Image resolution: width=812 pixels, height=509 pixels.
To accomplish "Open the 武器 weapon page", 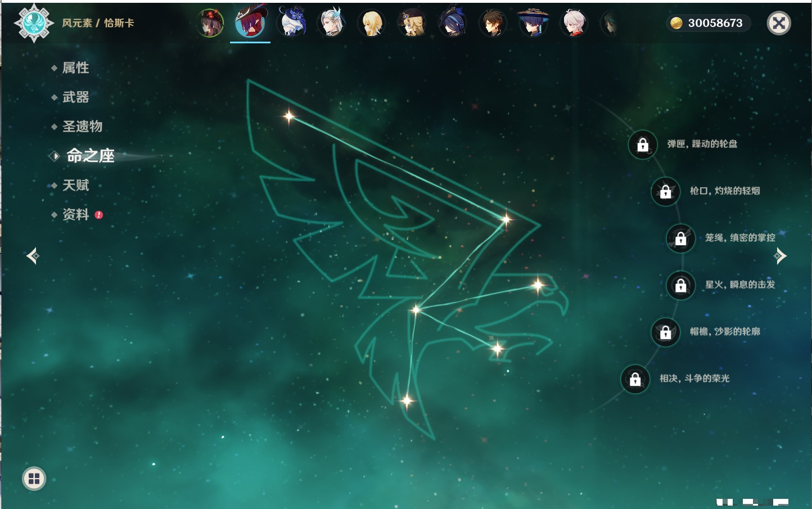I will tap(76, 97).
